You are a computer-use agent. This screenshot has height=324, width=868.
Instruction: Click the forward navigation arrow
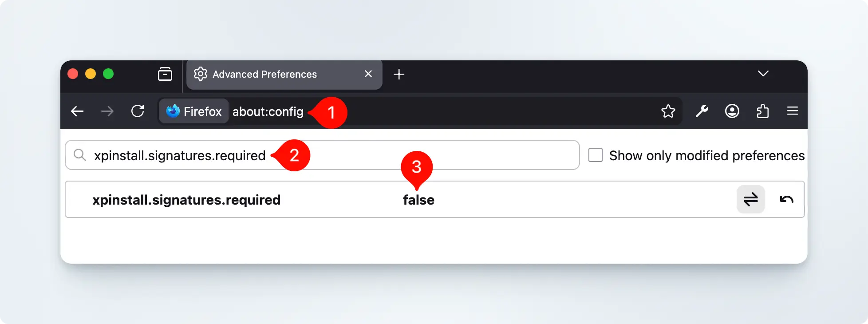pyautogui.click(x=107, y=111)
